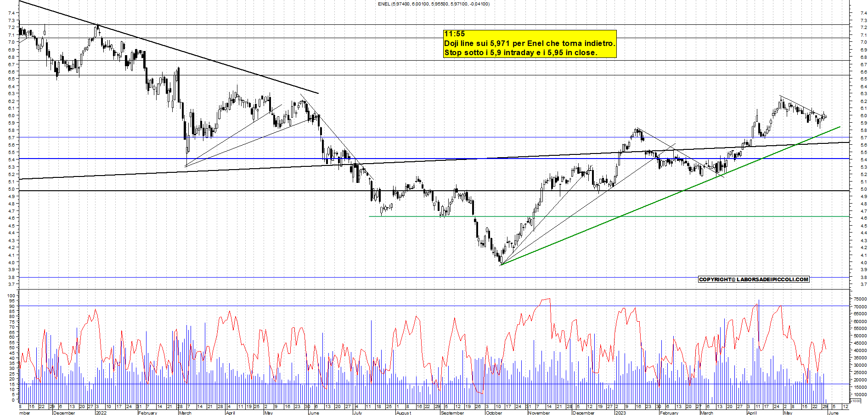This screenshot has height=415, width=868.
Task: Select the green ascending trendline
Action: tap(671, 196)
